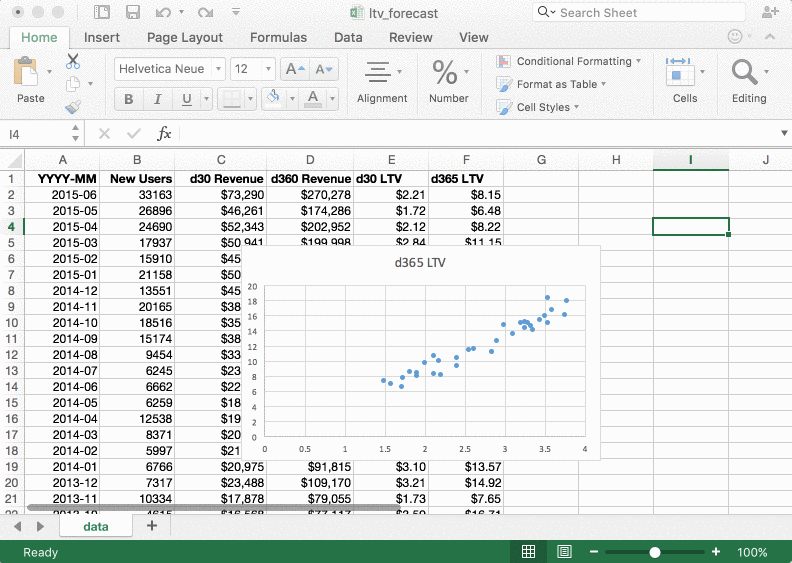The image size is (792, 563).
Task: Click the zoom out minus button
Action: [x=594, y=552]
